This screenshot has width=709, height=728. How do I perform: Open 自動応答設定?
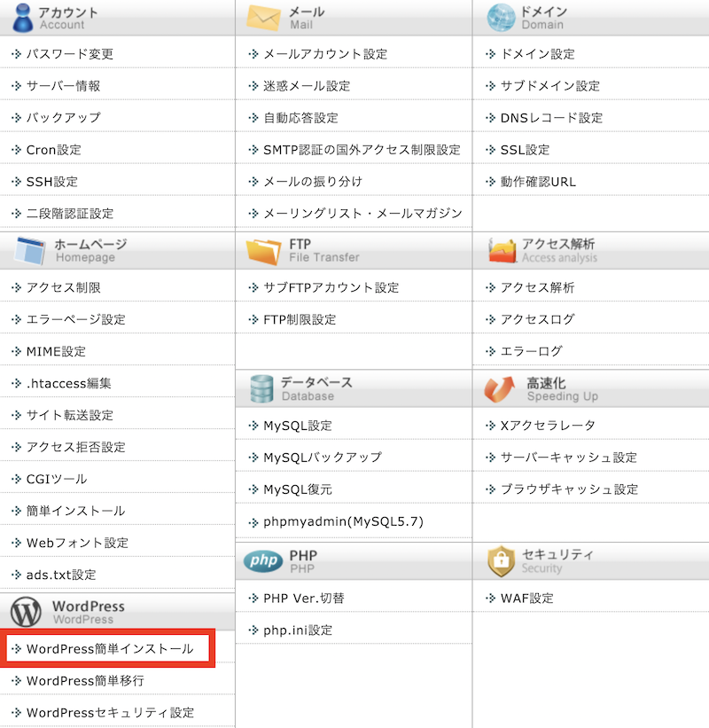pos(300,117)
